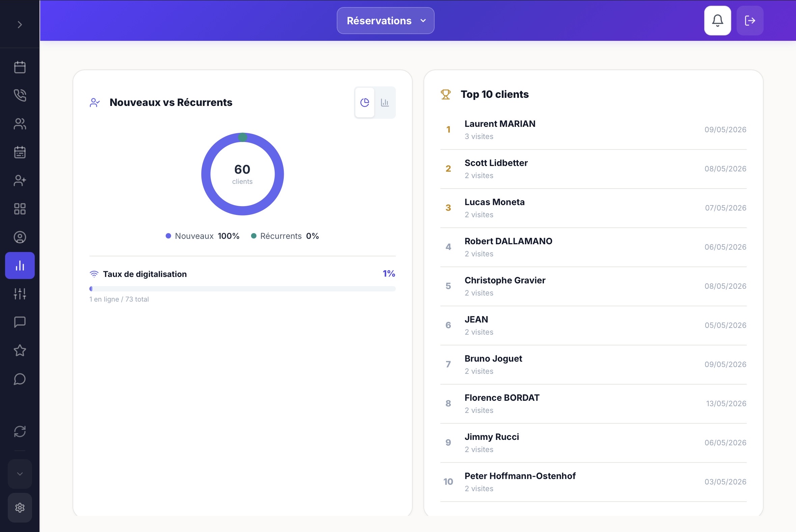Click the wifi icon beside Taux de digitalisation

[94, 274]
